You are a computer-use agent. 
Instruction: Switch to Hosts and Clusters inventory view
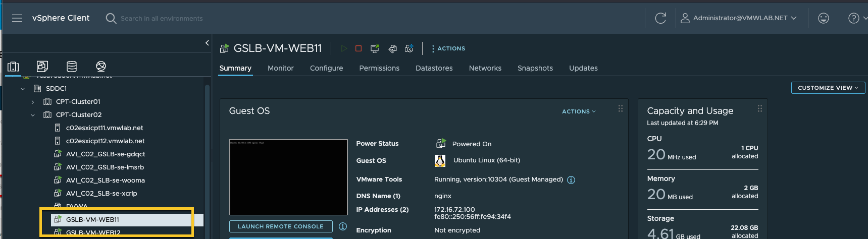(x=14, y=67)
